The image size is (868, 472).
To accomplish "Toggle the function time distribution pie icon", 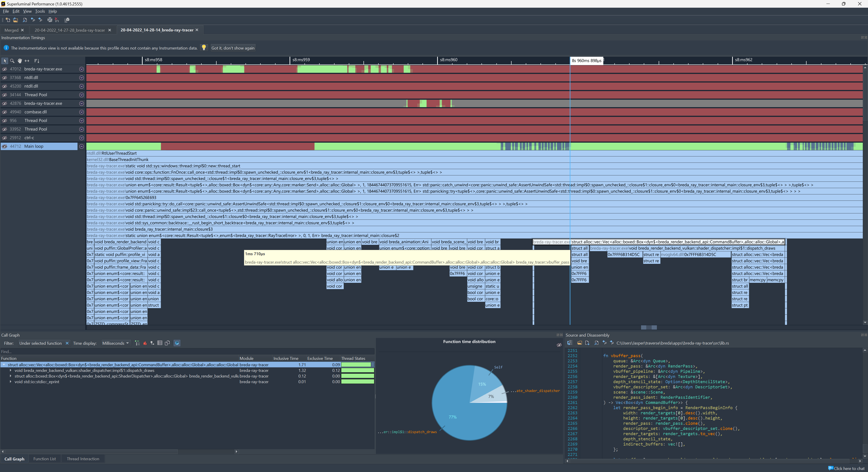I will point(177,343).
